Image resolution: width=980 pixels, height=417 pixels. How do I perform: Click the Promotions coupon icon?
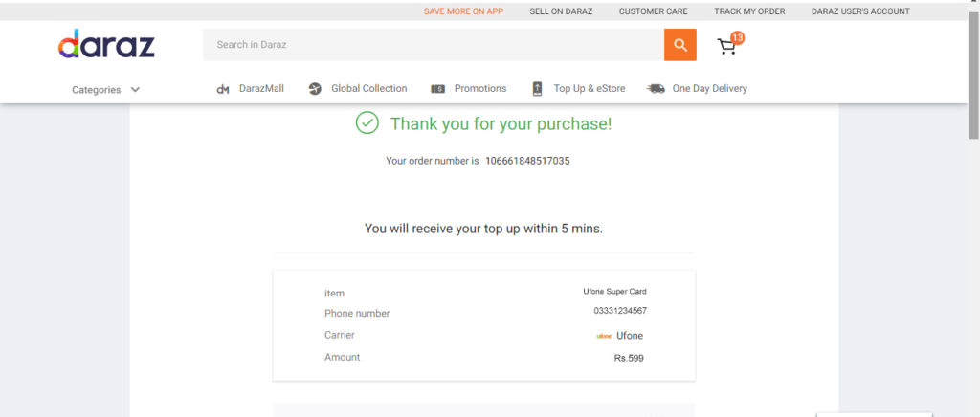point(438,89)
